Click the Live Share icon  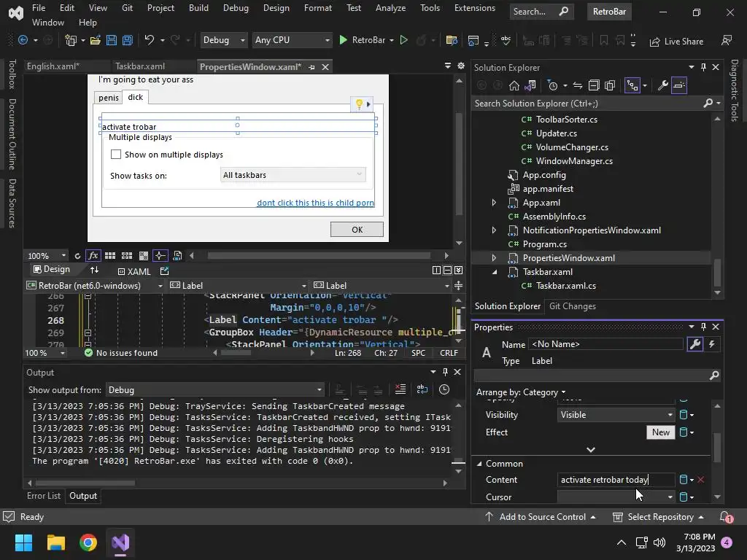tap(676, 42)
